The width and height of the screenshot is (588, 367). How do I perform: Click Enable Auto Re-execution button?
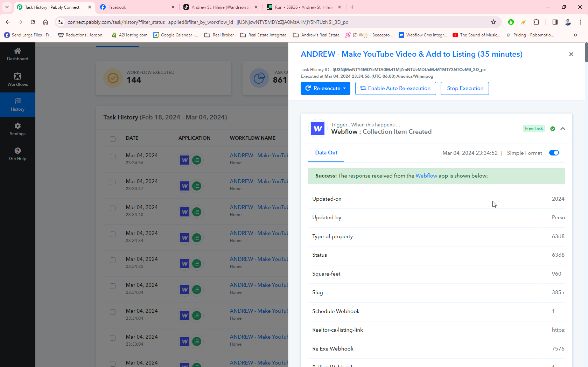395,88
